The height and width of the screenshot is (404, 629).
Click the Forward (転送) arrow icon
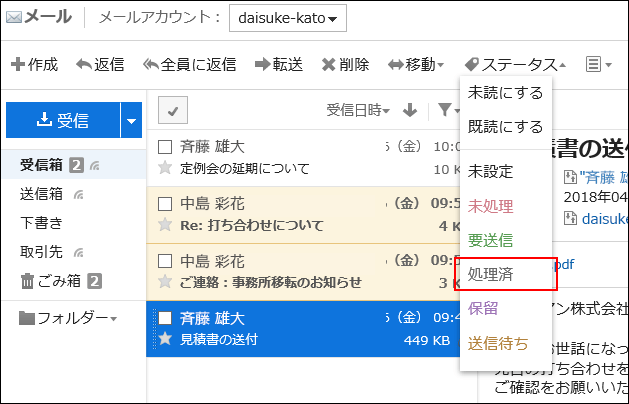(261, 65)
